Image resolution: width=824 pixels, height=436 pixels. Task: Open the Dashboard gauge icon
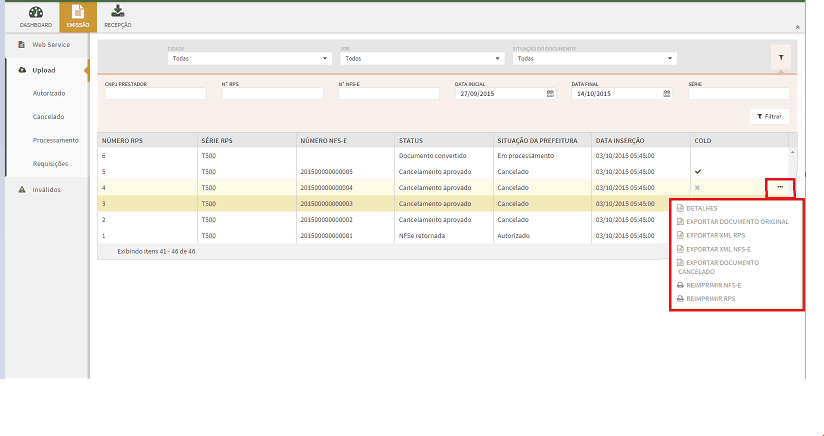click(x=35, y=12)
